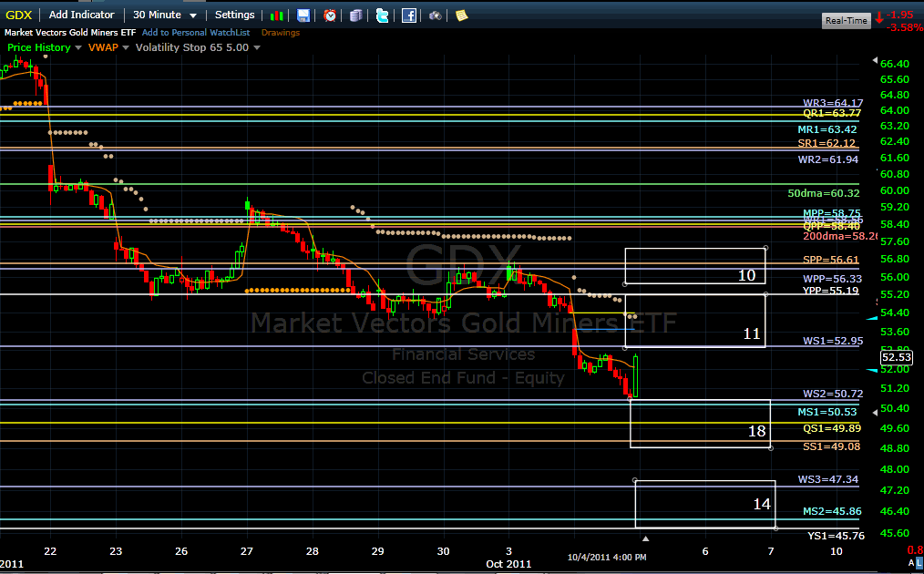The width and height of the screenshot is (924, 574).
Task: Click the Price History label
Action: coord(39,47)
